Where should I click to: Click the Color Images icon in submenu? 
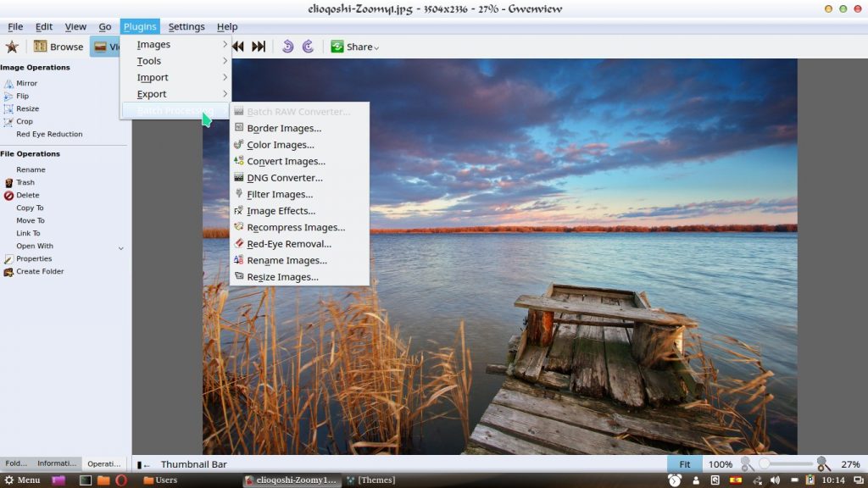(x=238, y=144)
